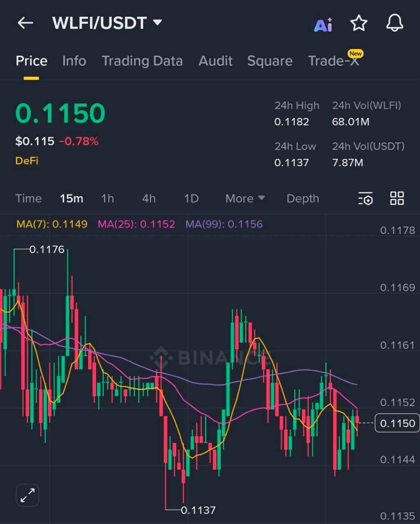
Task: Expand chart to fullscreen view
Action: tap(27, 495)
